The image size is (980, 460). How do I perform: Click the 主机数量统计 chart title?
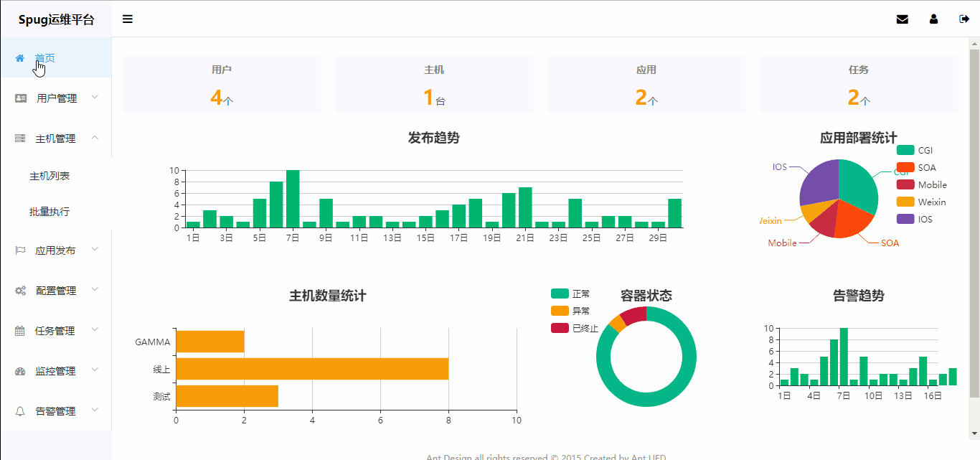[328, 296]
